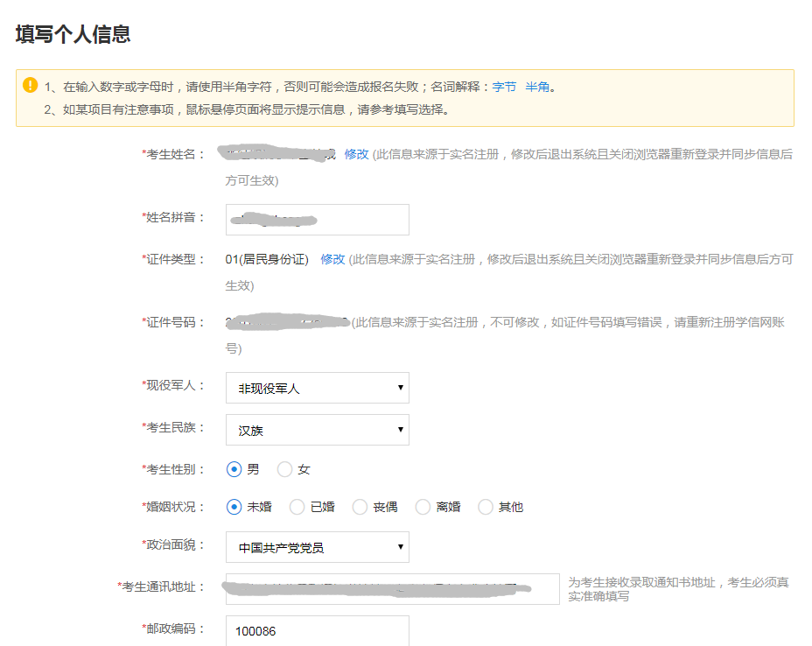Click the yellow warning notice icon

[x=32, y=86]
